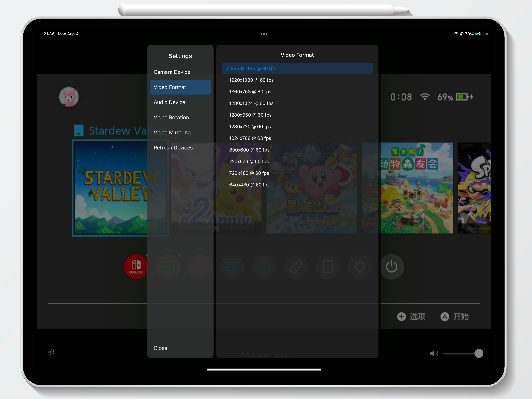This screenshot has height=399, width=532.
Task: Open Video Rotation settings
Action: (180, 117)
